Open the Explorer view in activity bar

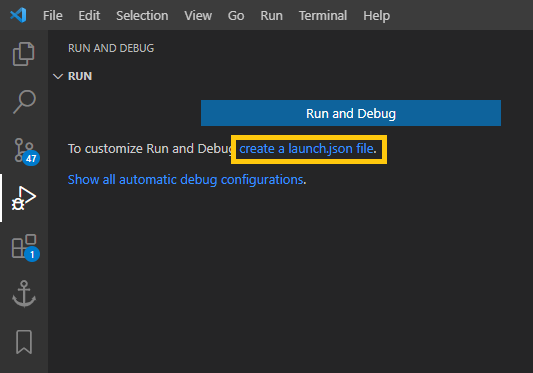point(24,54)
